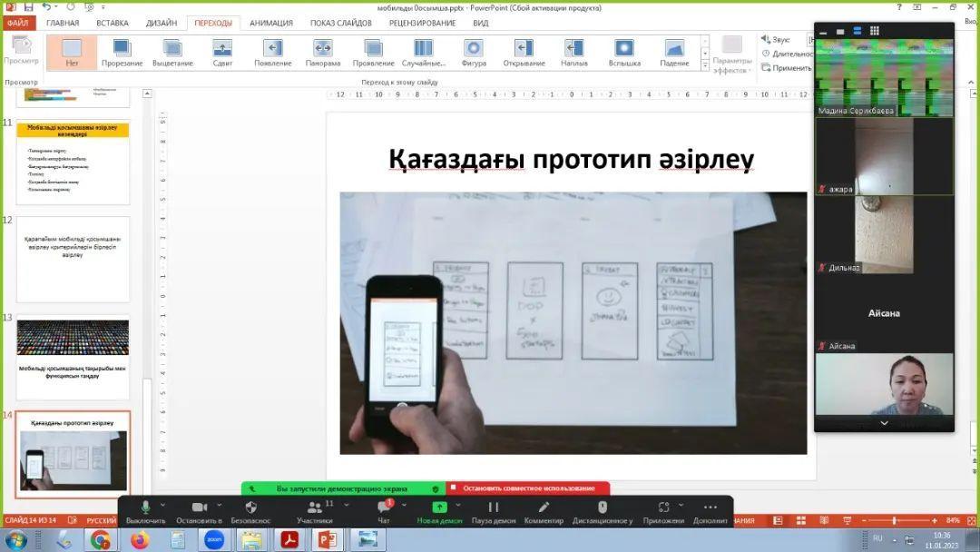Image resolution: width=980 pixels, height=552 pixels.
Task: Choose the Сдвиг transition
Action: pos(222,53)
